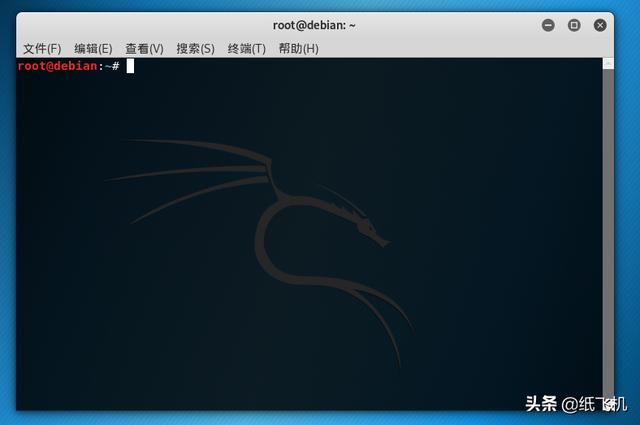
Task: Minimize the terminal window
Action: pyautogui.click(x=548, y=25)
